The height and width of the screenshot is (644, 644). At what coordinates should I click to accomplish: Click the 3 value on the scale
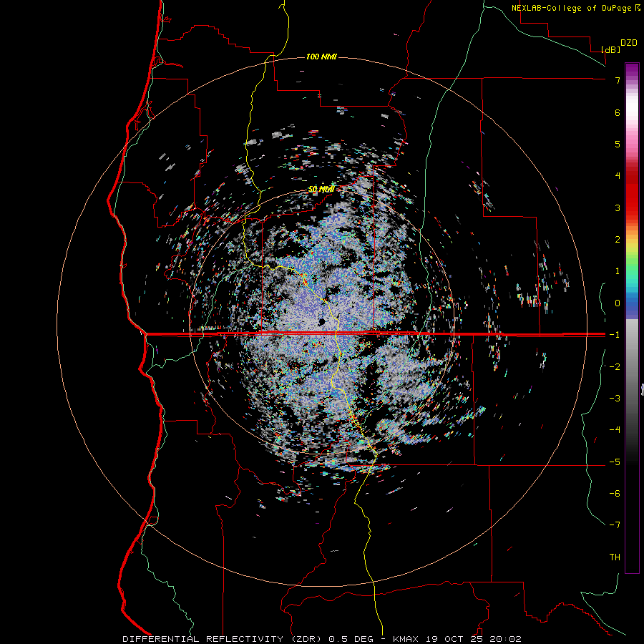tap(618, 208)
